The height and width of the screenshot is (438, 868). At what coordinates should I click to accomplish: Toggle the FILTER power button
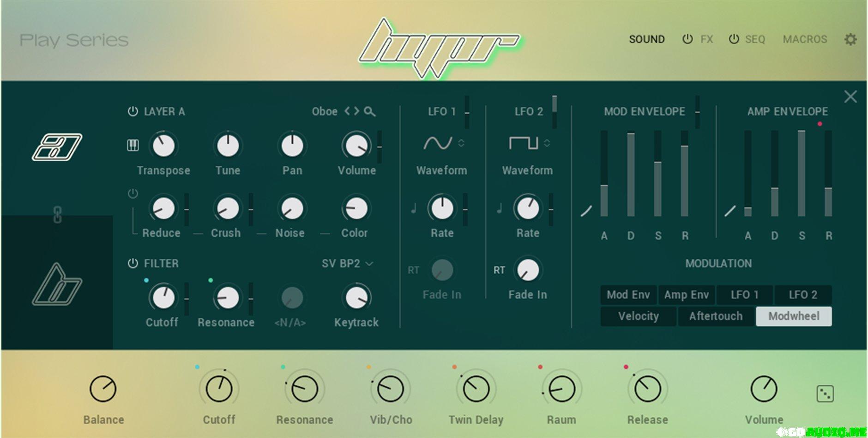(133, 263)
